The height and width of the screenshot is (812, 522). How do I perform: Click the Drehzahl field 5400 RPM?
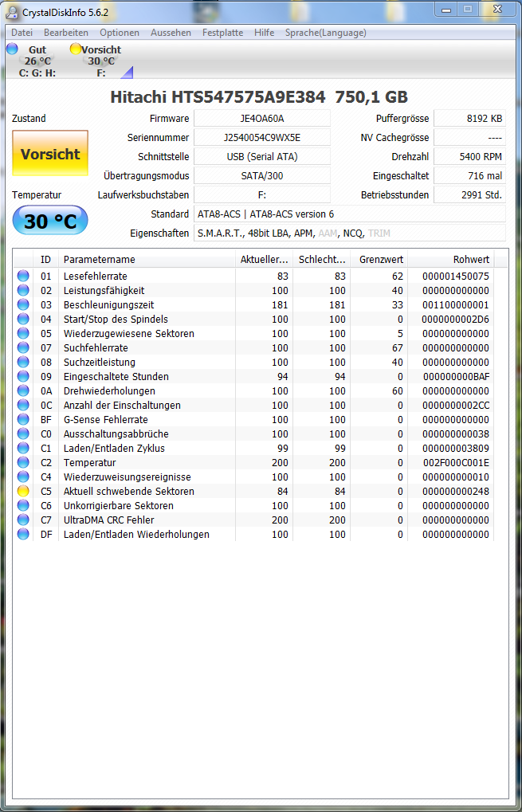tap(469, 156)
